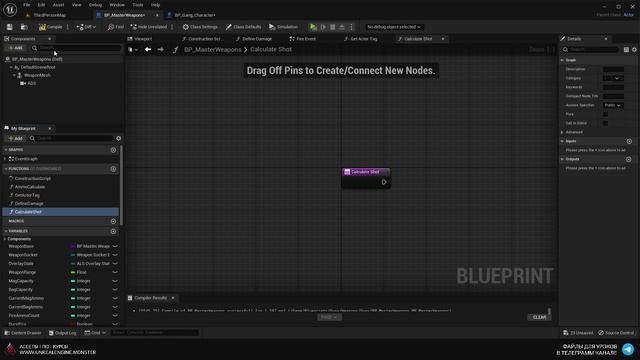Open the Diff dropdown

(x=86, y=27)
